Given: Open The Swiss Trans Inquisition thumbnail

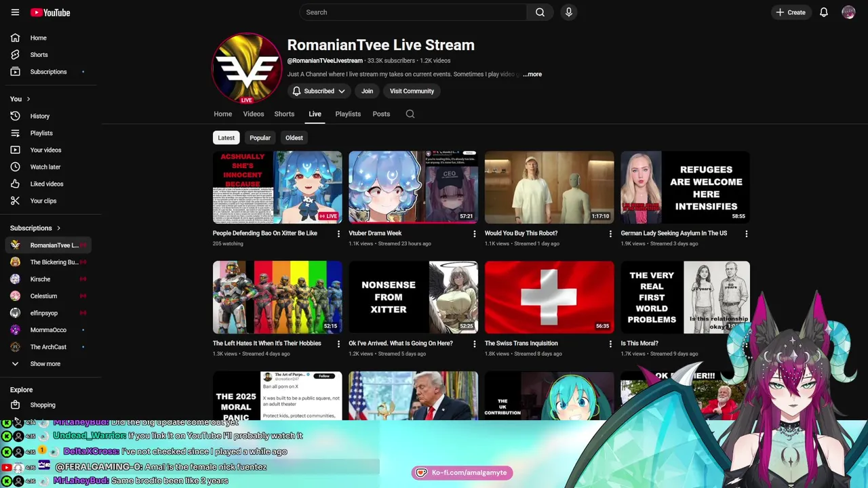Looking at the screenshot, I should [x=549, y=297].
